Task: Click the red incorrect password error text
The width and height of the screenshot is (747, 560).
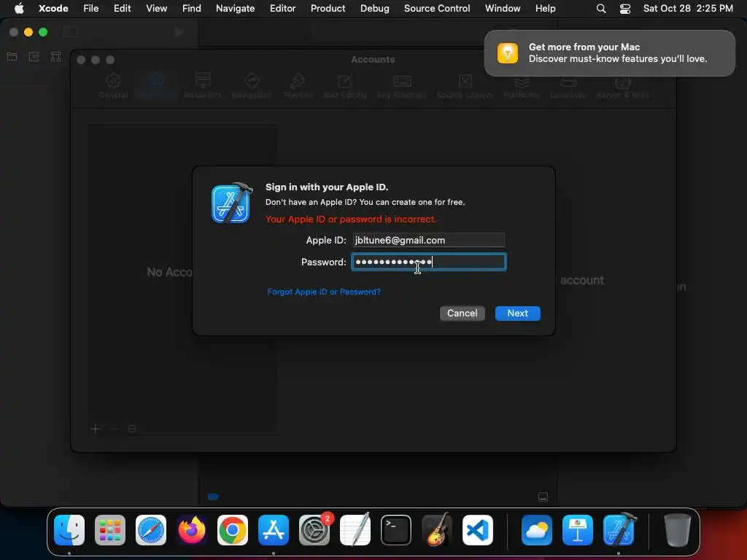Action: tap(351, 219)
